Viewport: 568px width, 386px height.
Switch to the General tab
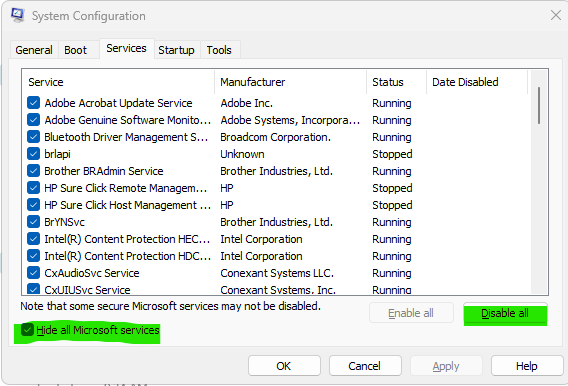pyautogui.click(x=34, y=50)
